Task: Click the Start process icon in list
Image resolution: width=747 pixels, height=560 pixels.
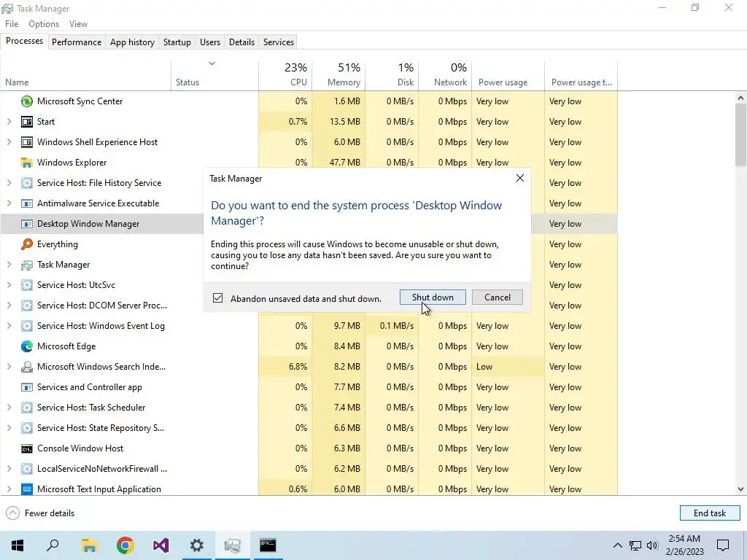Action: pos(27,122)
